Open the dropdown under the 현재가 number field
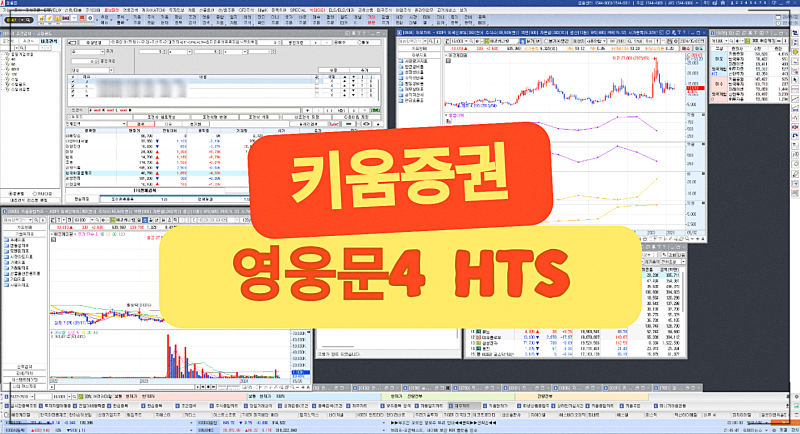This screenshot has width=800, height=434. click(92, 70)
